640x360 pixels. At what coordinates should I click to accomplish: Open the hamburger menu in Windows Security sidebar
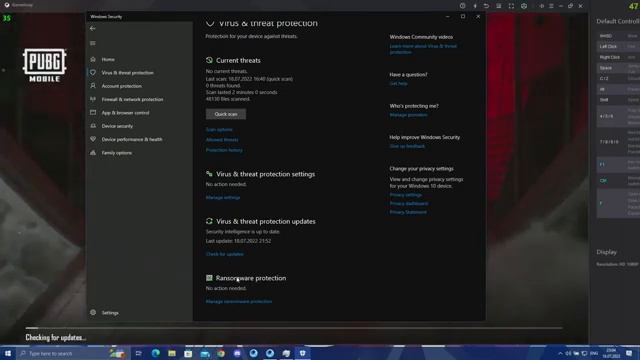(93, 43)
